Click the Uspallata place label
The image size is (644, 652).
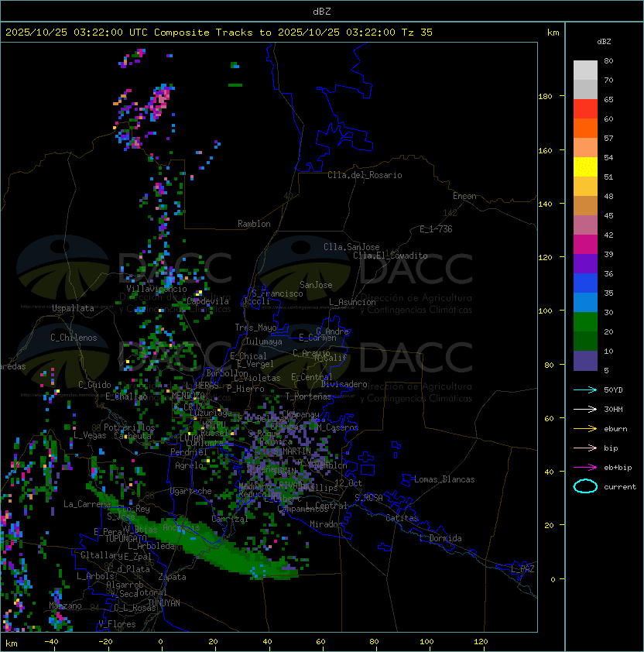(x=73, y=308)
